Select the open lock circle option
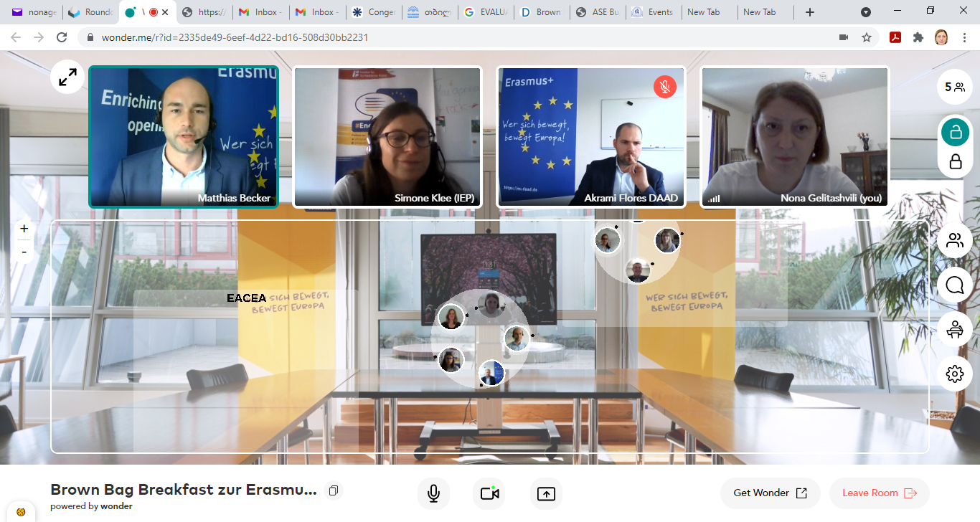 click(x=955, y=132)
